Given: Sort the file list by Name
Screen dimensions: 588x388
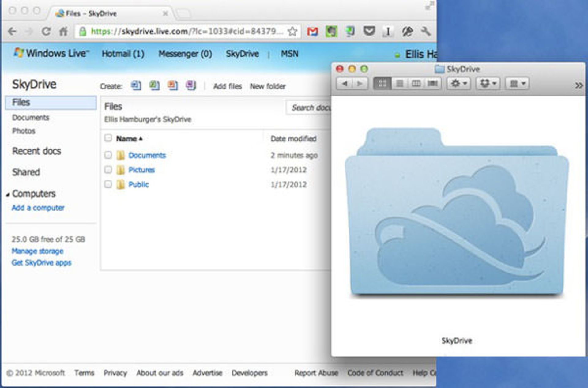Looking at the screenshot, I should pyautogui.click(x=129, y=139).
